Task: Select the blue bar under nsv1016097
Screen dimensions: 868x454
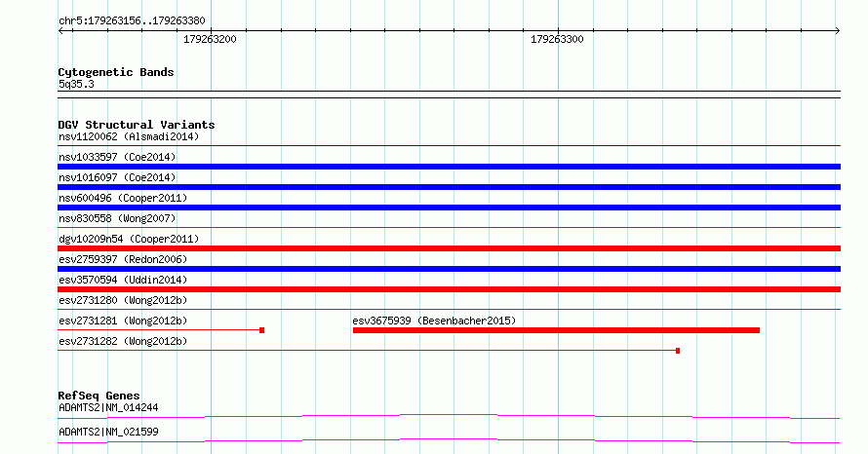Action: tap(449, 187)
